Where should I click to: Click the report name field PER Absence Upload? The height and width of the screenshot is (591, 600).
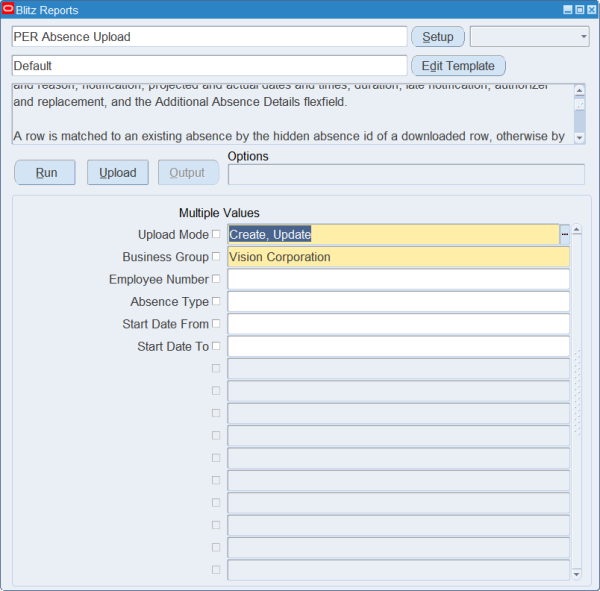(209, 37)
